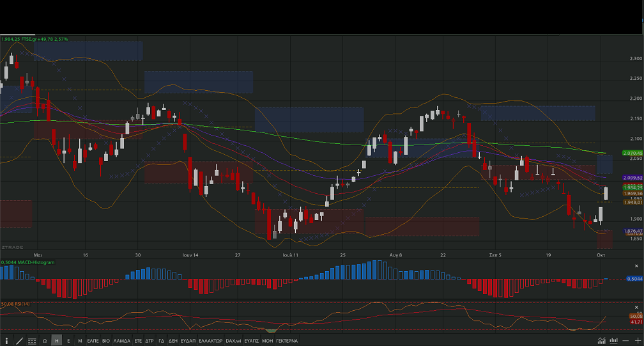
Task: Click the Αυγ 8 date axis label
Action: pos(395,255)
